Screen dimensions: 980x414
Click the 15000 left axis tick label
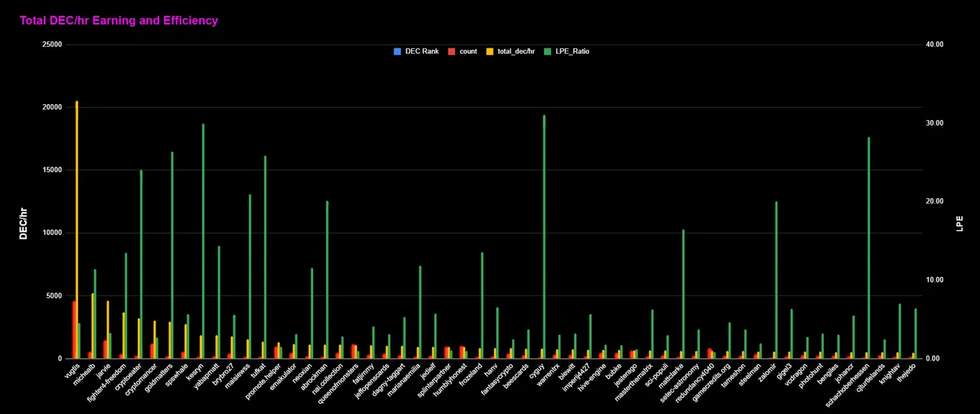click(x=52, y=170)
